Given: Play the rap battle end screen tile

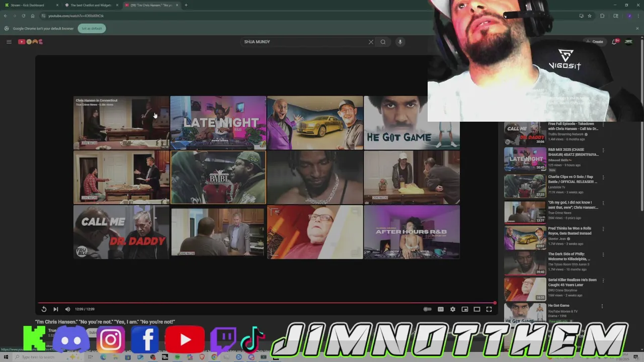Looking at the screenshot, I should pyautogui.click(x=218, y=177).
